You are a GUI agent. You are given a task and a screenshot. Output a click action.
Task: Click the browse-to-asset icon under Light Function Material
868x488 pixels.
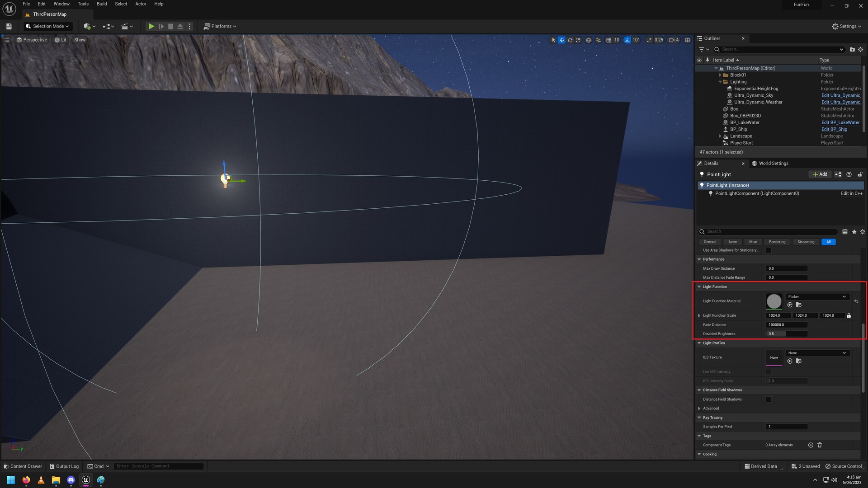pos(799,305)
